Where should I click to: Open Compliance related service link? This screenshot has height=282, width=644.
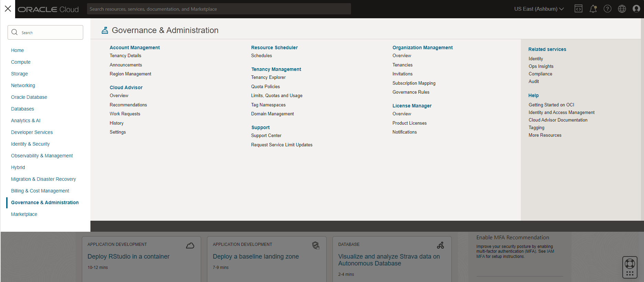540,74
